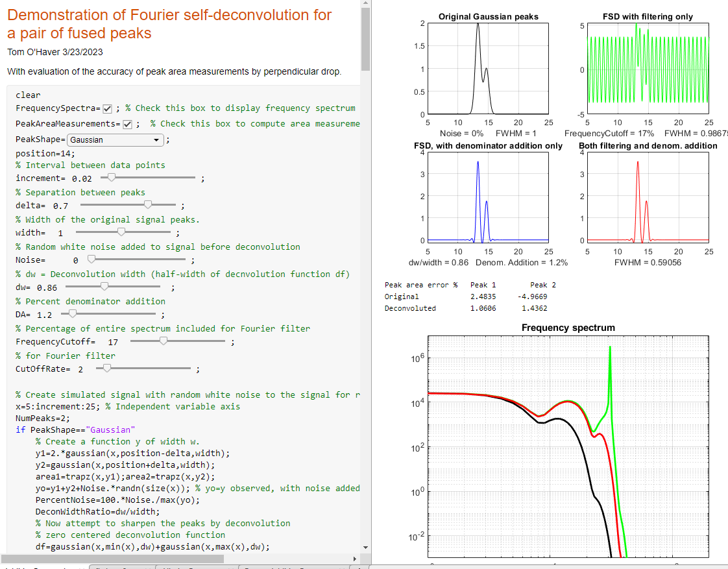
Task: Click the delta separation slider handle
Action: (x=148, y=204)
